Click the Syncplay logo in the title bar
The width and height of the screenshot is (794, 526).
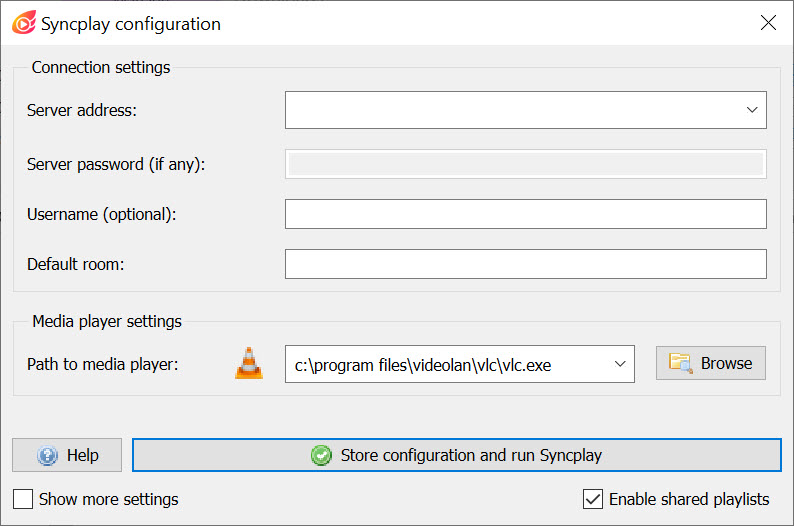24,23
